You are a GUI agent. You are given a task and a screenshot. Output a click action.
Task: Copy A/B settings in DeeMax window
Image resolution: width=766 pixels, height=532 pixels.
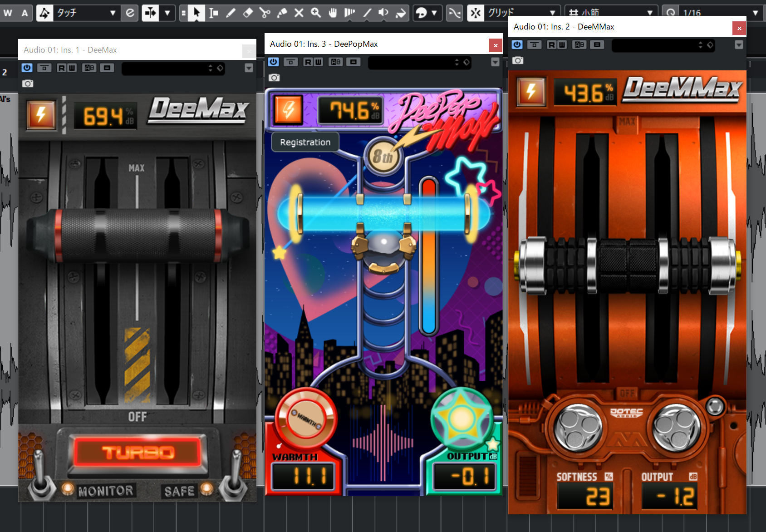point(107,68)
